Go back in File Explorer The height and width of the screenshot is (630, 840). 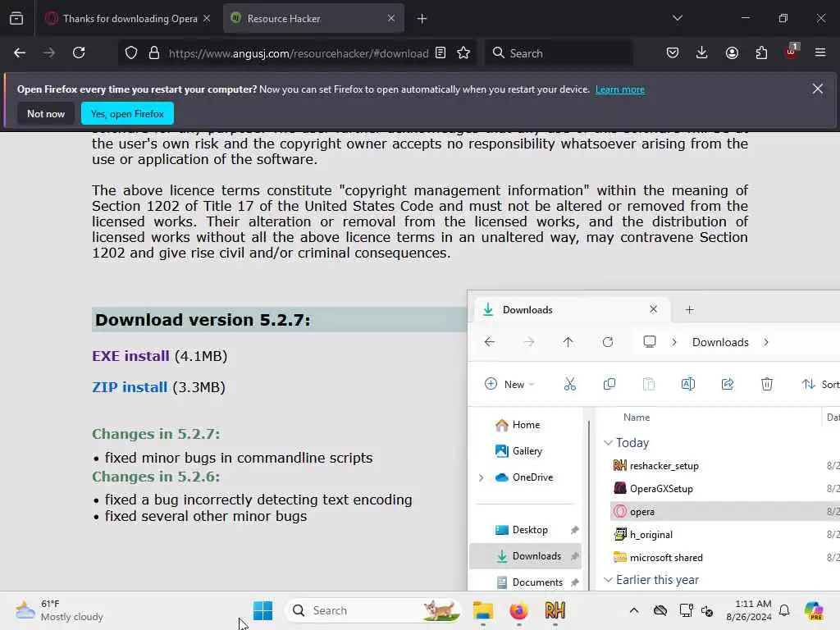(490, 342)
